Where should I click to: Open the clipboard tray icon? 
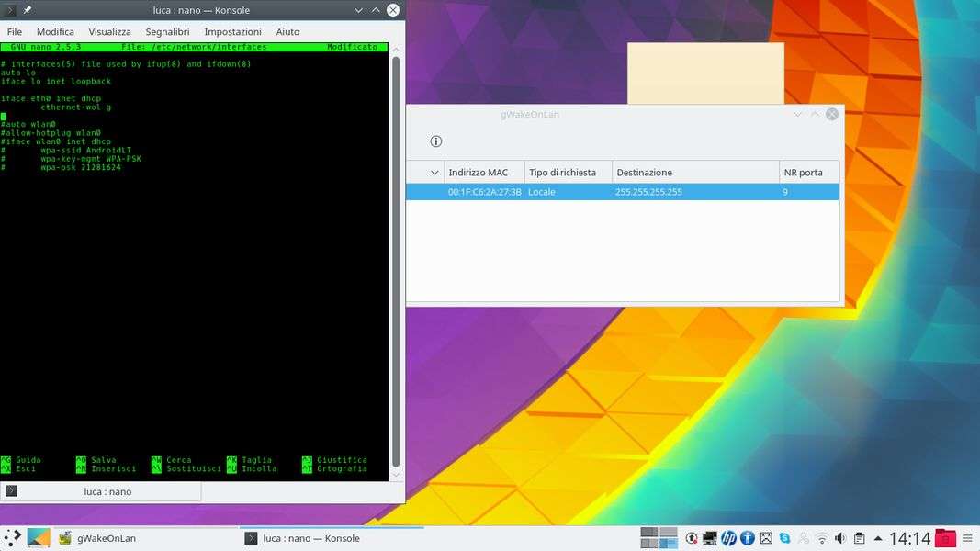click(x=860, y=538)
